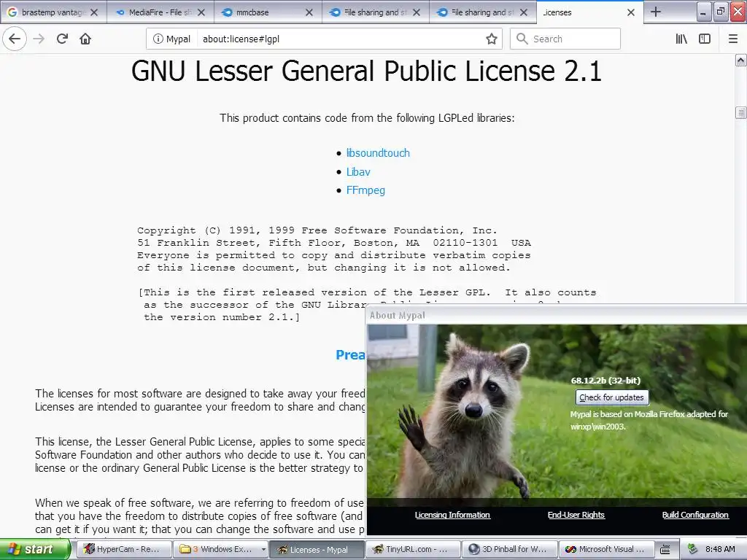The image size is (747, 560).
Task: Open the Windows start button
Action: (x=34, y=549)
